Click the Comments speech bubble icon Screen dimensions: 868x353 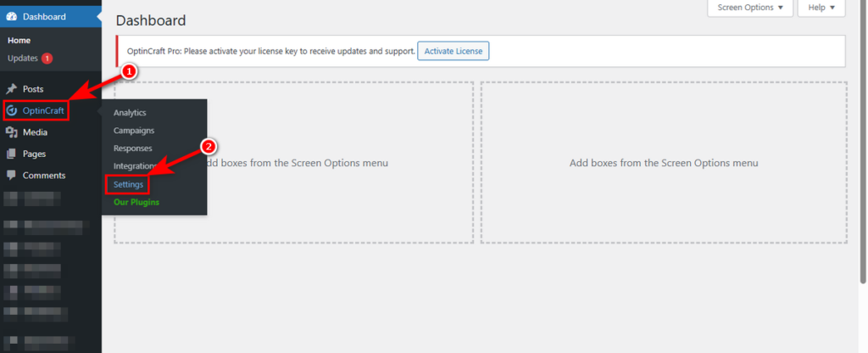pos(12,175)
